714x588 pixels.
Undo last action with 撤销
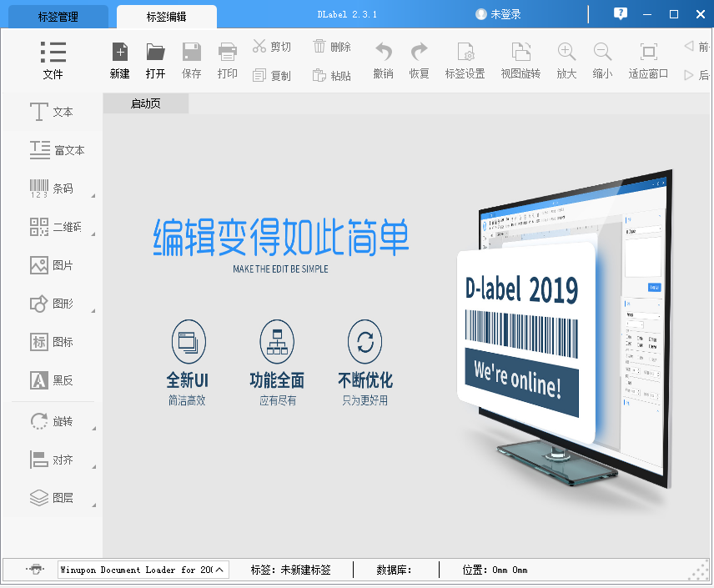coord(383,61)
